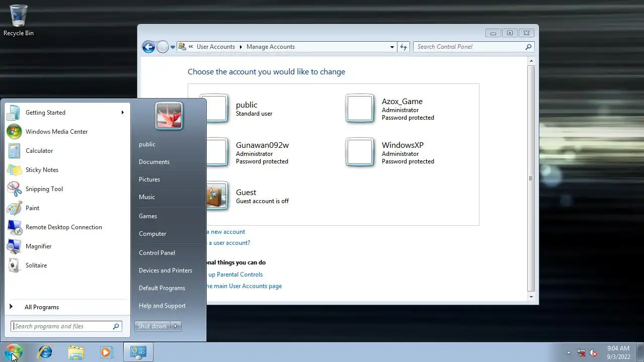Click the scrollbar up arrow in Manage Accounts
Screen dimensions: 644x362
pyautogui.click(x=531, y=61)
